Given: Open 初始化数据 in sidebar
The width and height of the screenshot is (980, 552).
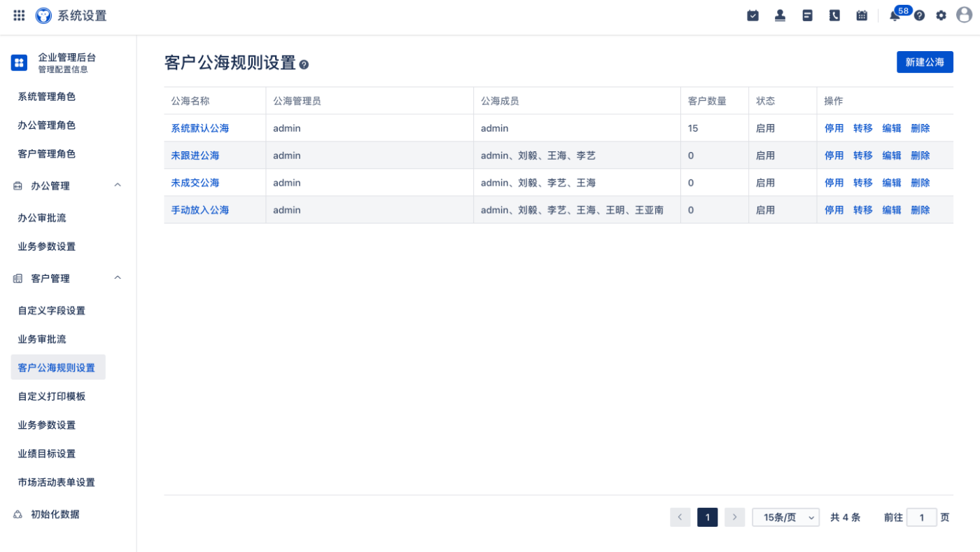Looking at the screenshot, I should click(55, 514).
